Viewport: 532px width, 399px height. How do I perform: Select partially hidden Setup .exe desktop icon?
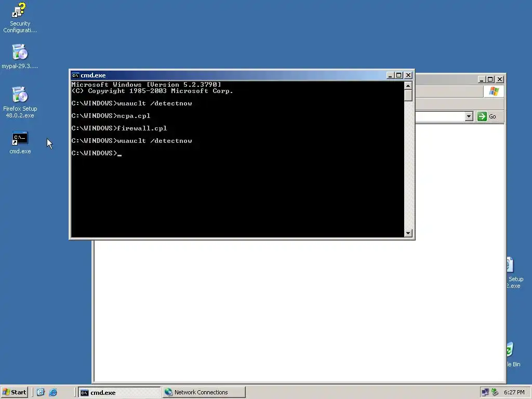point(515,273)
